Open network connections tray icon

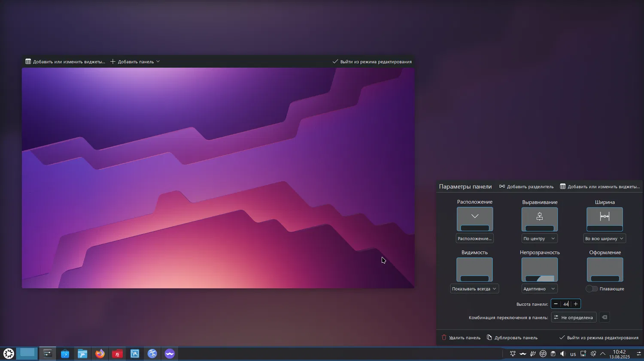(x=583, y=354)
